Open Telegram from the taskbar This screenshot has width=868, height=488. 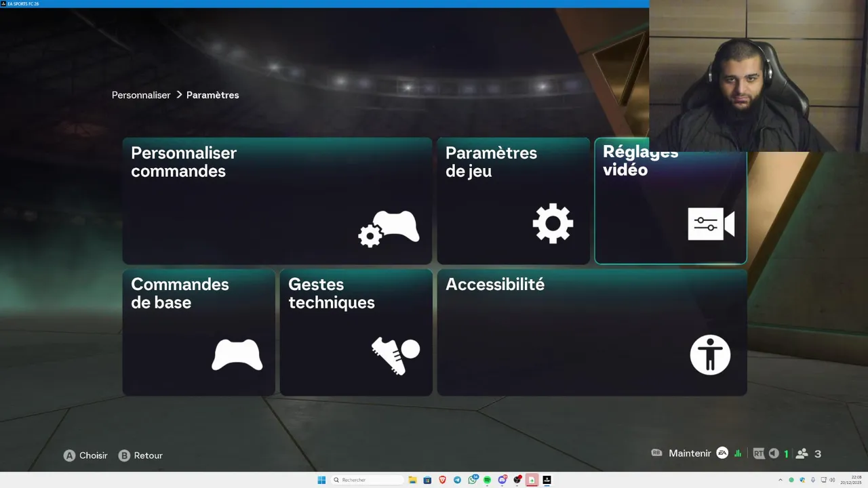pyautogui.click(x=457, y=480)
